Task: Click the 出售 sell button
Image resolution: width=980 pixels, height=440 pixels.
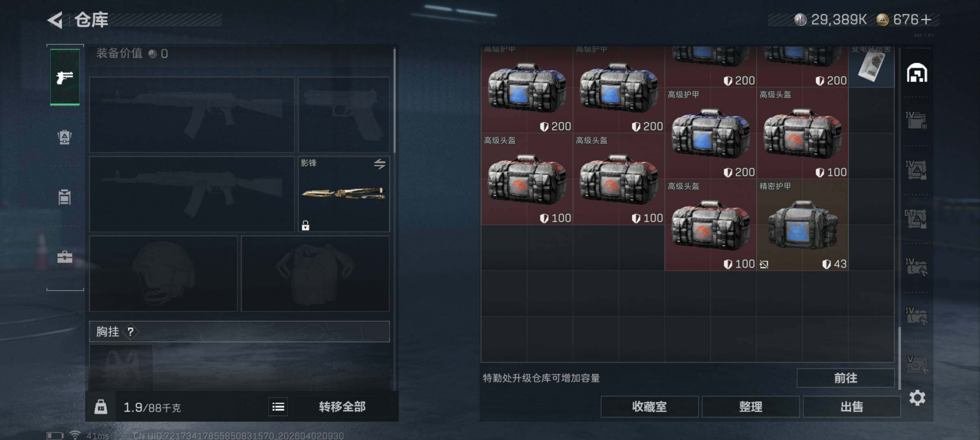Action: 852,407
